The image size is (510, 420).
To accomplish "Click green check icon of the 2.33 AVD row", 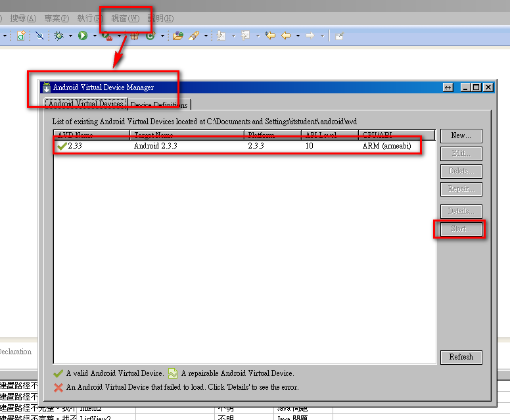I will (62, 146).
